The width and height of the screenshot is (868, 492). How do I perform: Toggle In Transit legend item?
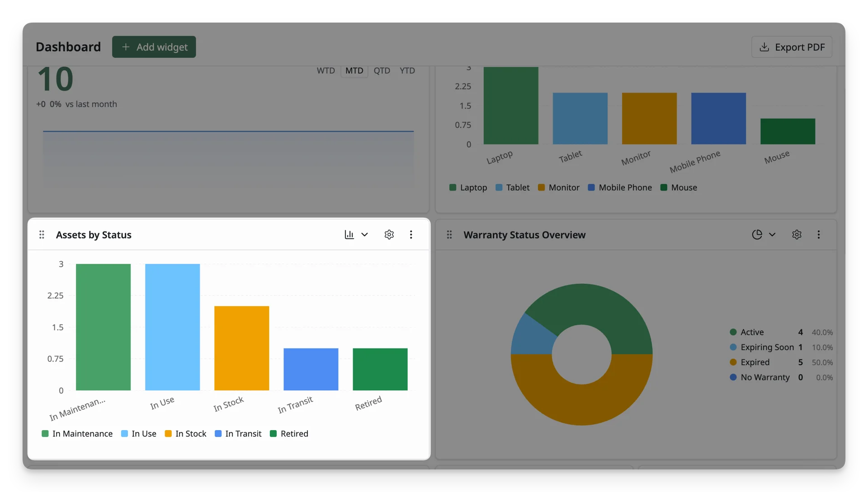tap(238, 434)
